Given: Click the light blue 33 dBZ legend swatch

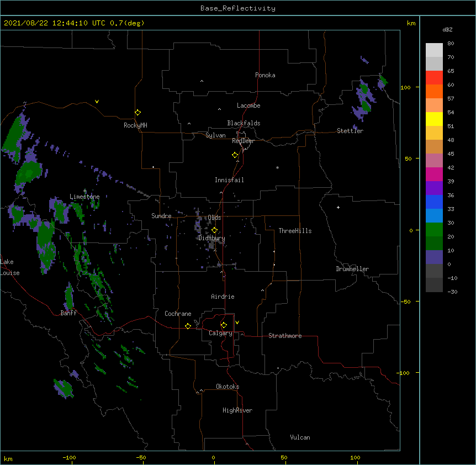Looking at the screenshot, I should tap(434, 216).
